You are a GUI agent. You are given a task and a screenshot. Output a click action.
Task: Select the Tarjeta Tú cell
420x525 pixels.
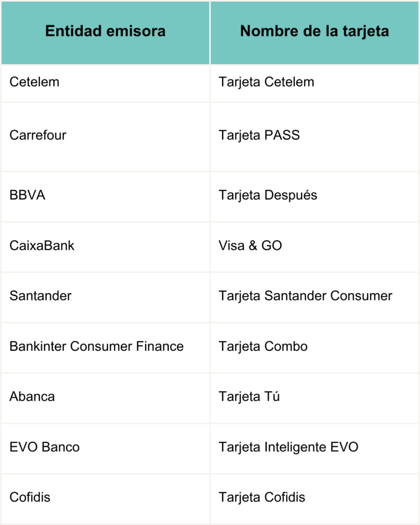[x=314, y=398]
